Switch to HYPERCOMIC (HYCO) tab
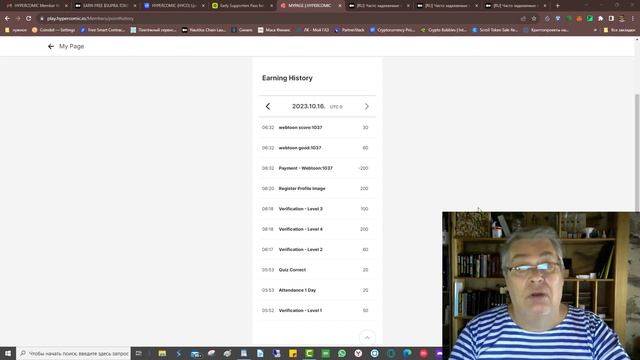 pyautogui.click(x=173, y=6)
